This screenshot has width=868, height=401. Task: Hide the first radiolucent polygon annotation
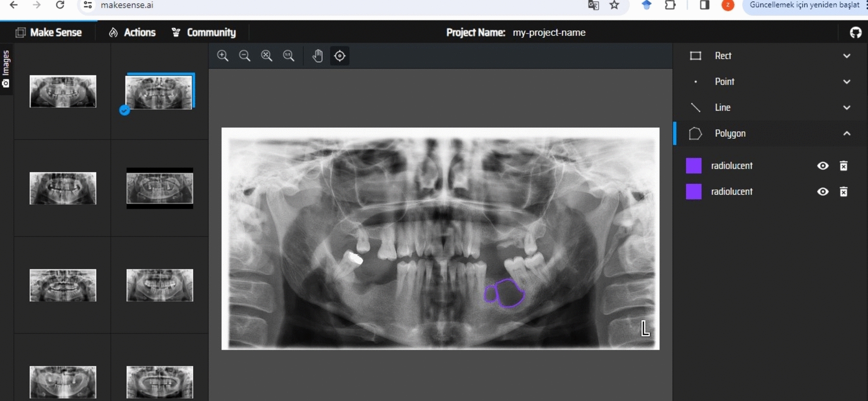[823, 166]
